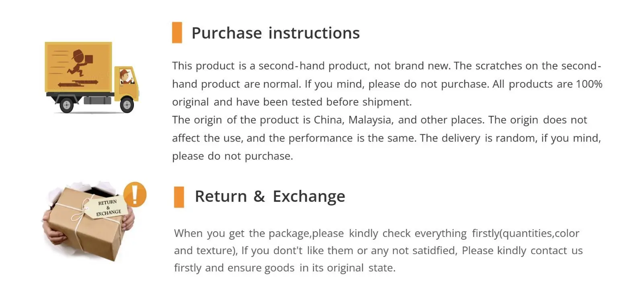
Task: Click the text 'please do not purchase.' at paragraph end
Action: click(x=232, y=156)
